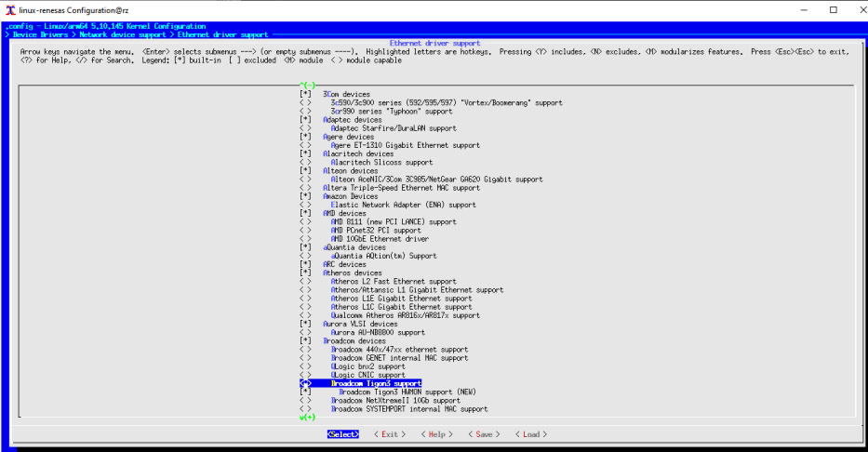Select Adaptec Starfire/DuraLAN support entry
The width and height of the screenshot is (868, 452).
pyautogui.click(x=394, y=128)
